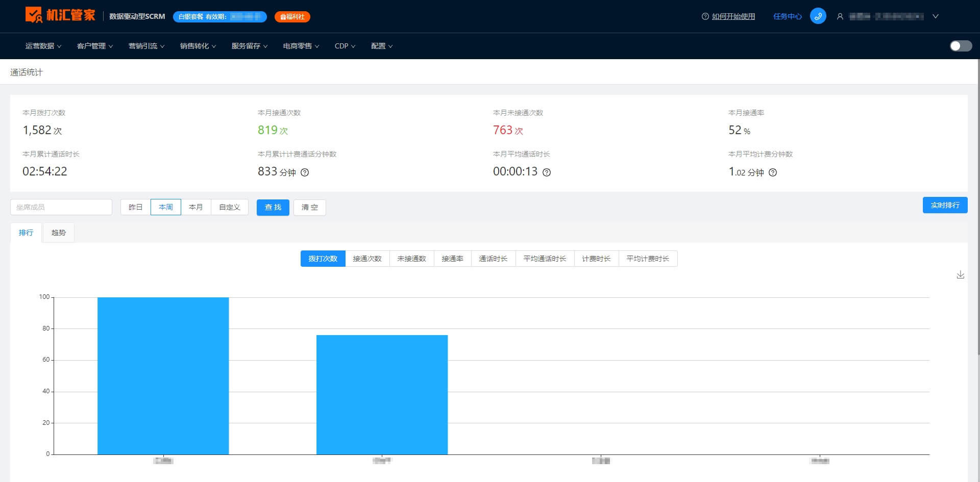Open the 如何开始使用 help link
Image resolution: width=980 pixels, height=482 pixels.
point(733,16)
